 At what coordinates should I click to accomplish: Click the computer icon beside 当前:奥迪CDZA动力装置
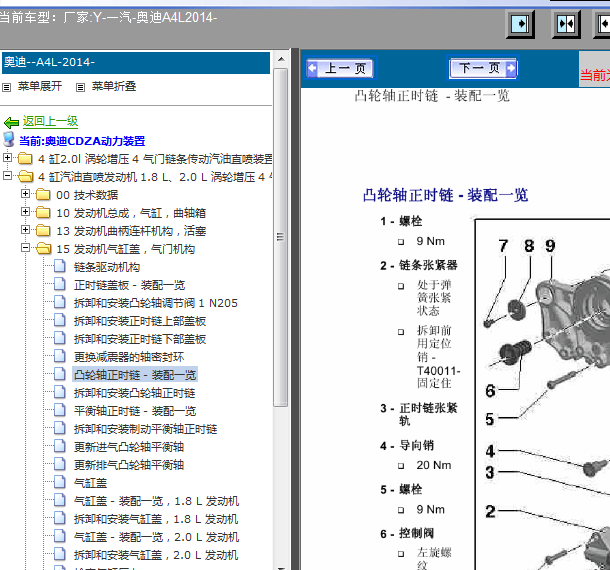[9, 139]
